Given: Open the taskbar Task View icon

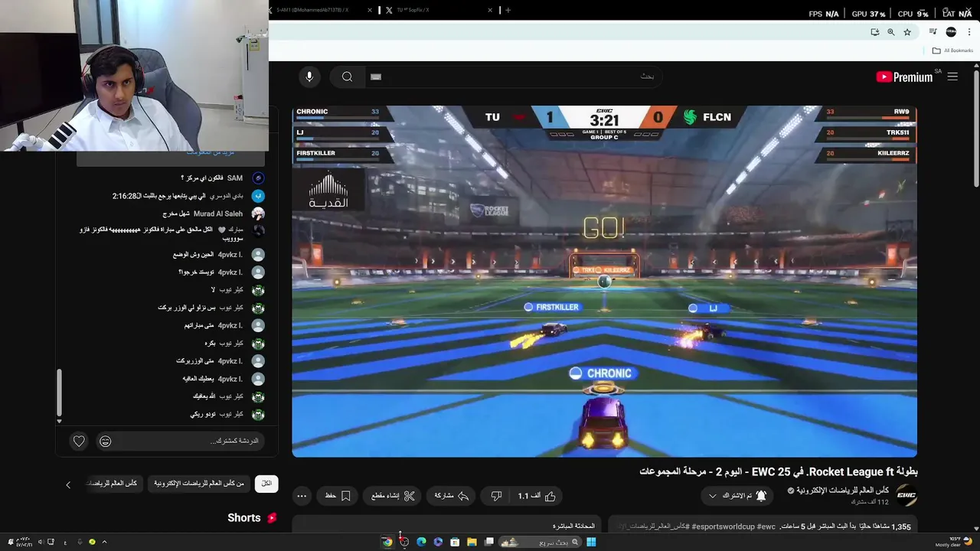Looking at the screenshot, I should [488, 542].
